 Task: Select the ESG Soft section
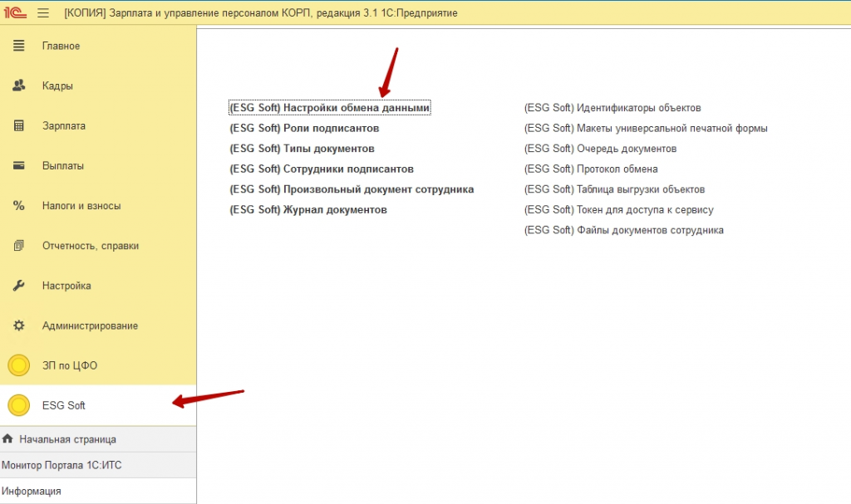(x=98, y=405)
